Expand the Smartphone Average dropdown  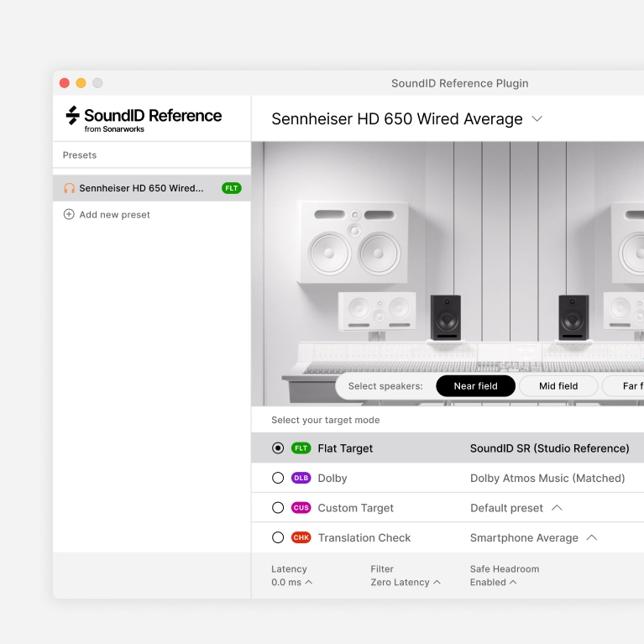click(x=591, y=538)
